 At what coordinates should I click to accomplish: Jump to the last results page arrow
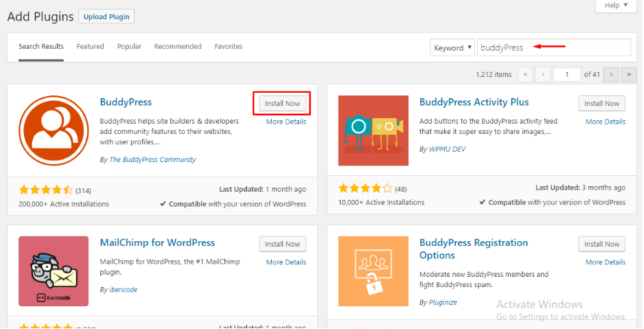pos(629,74)
